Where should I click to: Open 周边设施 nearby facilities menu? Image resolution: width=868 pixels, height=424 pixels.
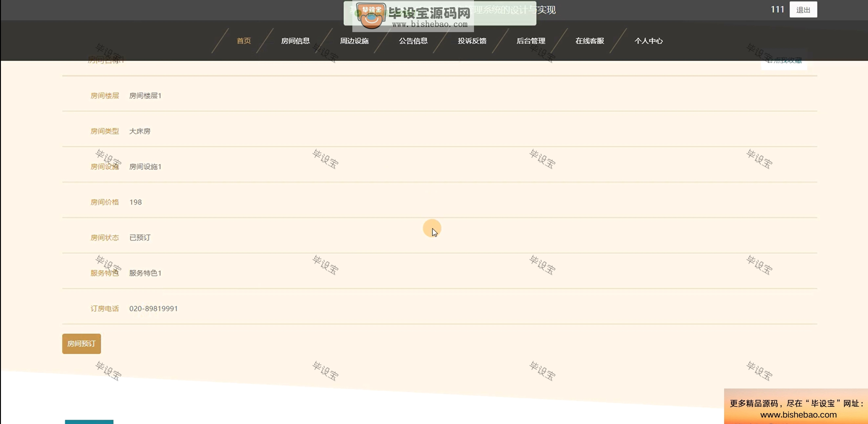pos(354,41)
